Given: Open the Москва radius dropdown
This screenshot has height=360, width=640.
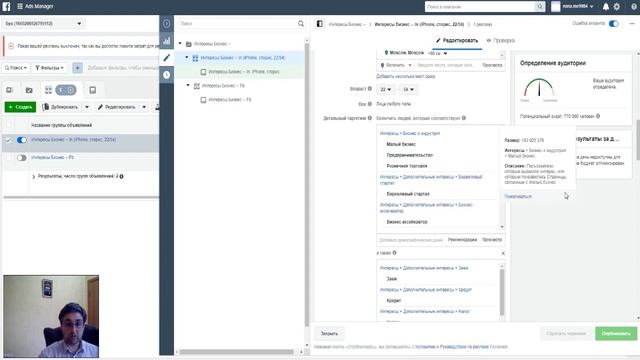Looking at the screenshot, I should click(438, 53).
